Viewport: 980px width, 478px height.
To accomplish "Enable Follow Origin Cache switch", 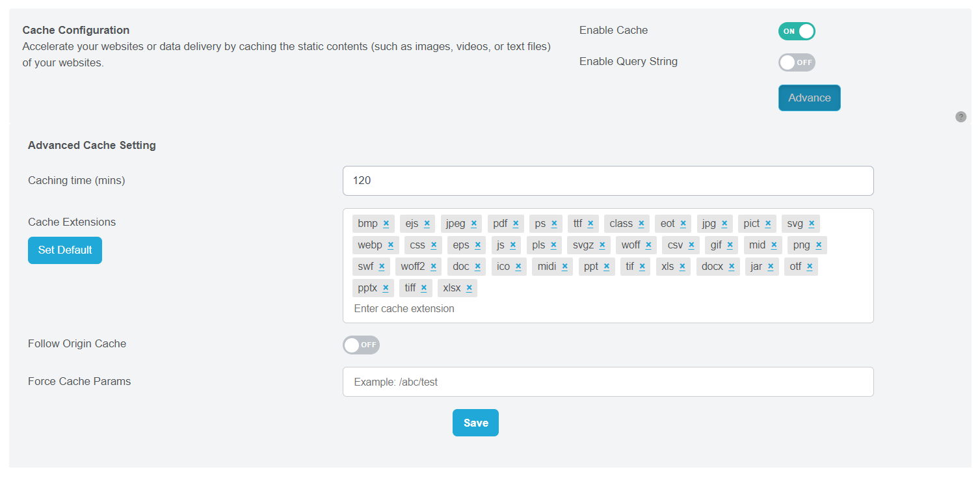I will [361, 345].
